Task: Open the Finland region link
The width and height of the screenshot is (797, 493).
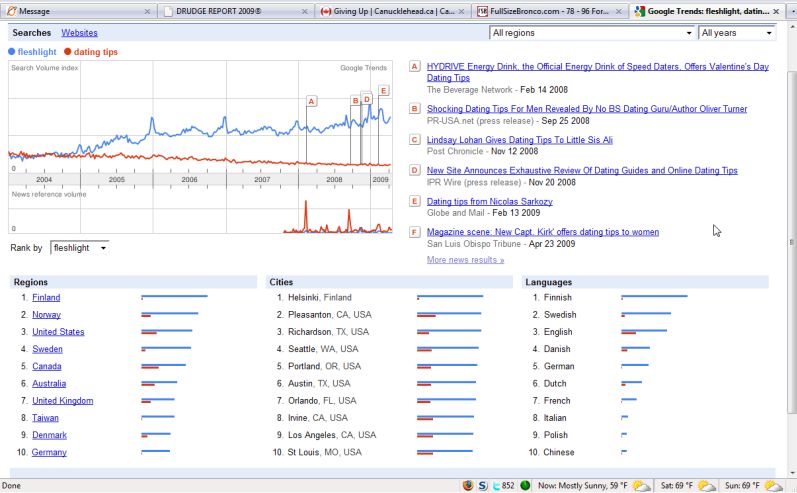Action: (46, 297)
